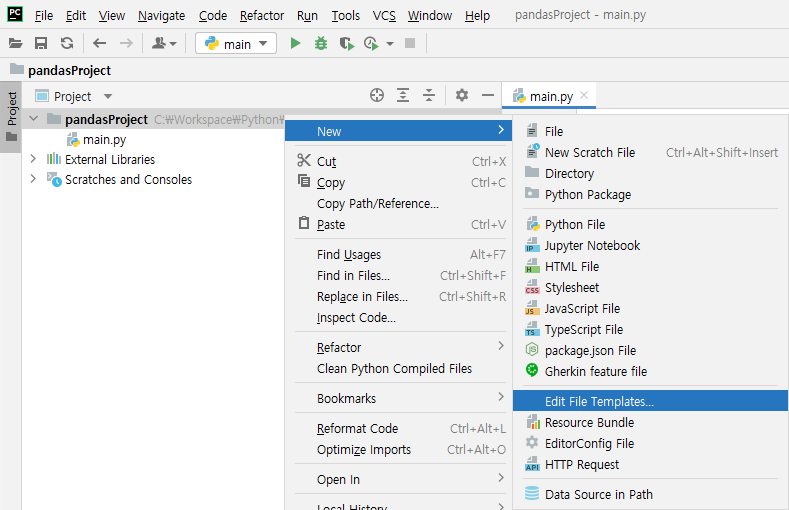The width and height of the screenshot is (789, 510).
Task: Expand the profiler dropdown arrow
Action: (x=389, y=44)
